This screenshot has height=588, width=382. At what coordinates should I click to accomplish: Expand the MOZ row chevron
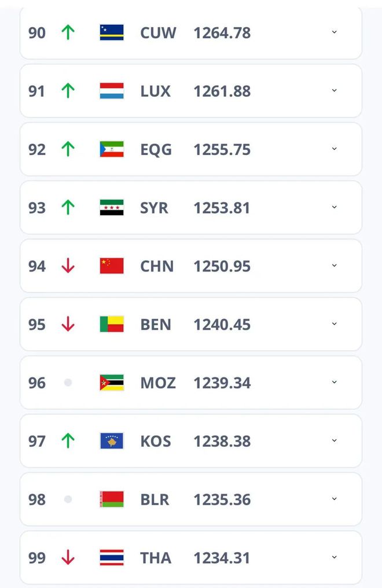pyautogui.click(x=334, y=383)
